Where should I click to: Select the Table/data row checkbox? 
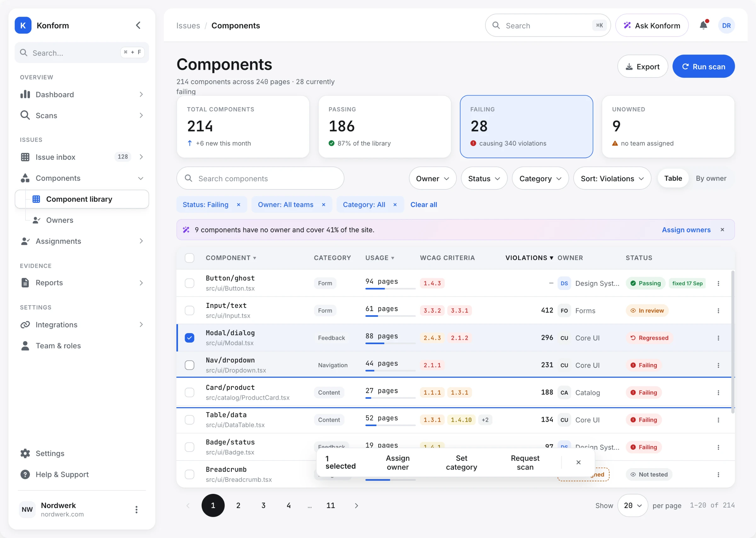189,420
